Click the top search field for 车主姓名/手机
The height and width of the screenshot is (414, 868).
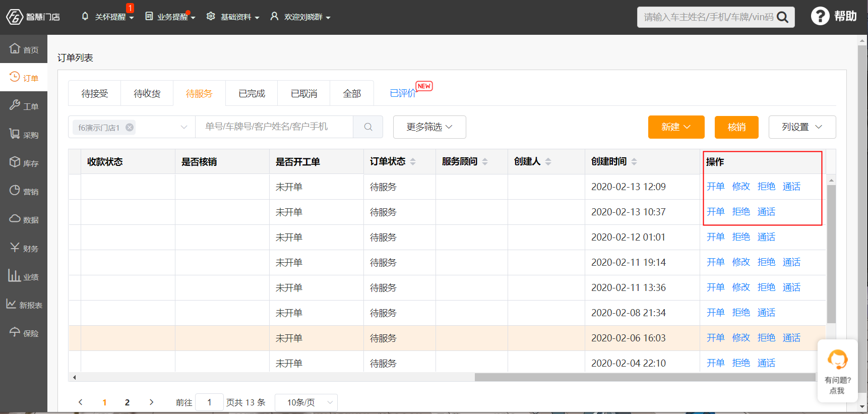pyautogui.click(x=708, y=17)
